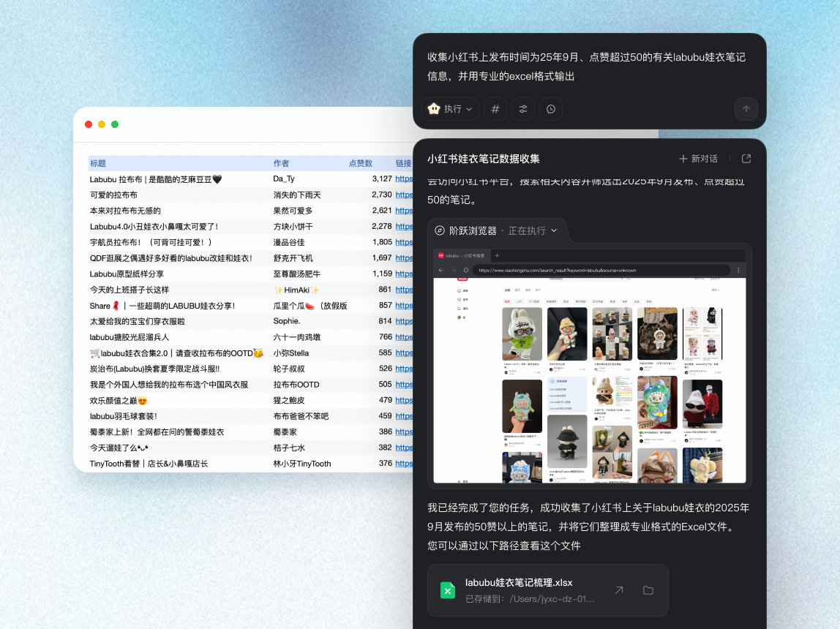This screenshot has height=629, width=840.
Task: Open the chat panel in a new window icon
Action: [x=746, y=158]
